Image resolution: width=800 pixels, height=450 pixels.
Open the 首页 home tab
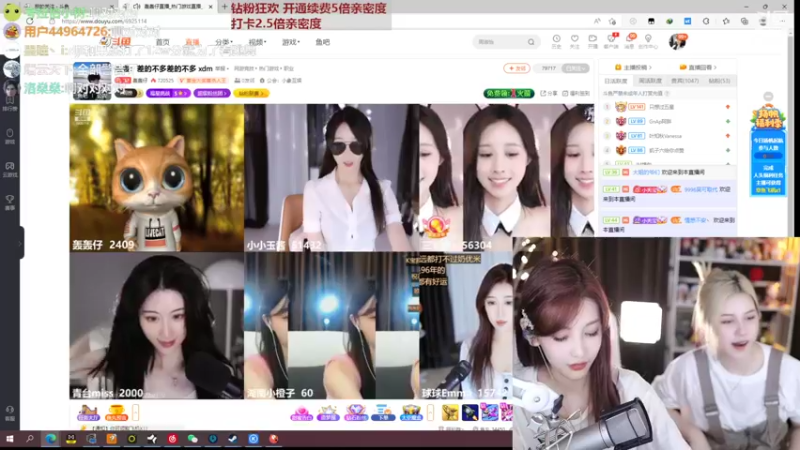pyautogui.click(x=162, y=42)
